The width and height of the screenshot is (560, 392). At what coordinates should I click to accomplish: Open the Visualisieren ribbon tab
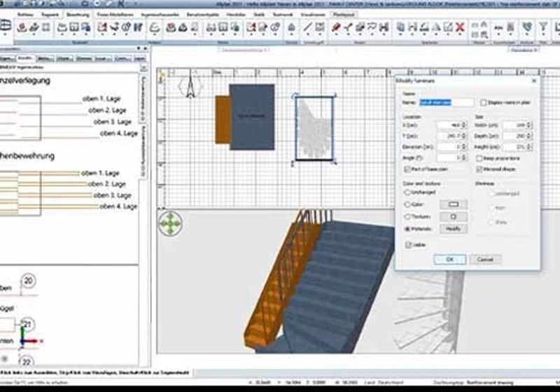(x=313, y=15)
